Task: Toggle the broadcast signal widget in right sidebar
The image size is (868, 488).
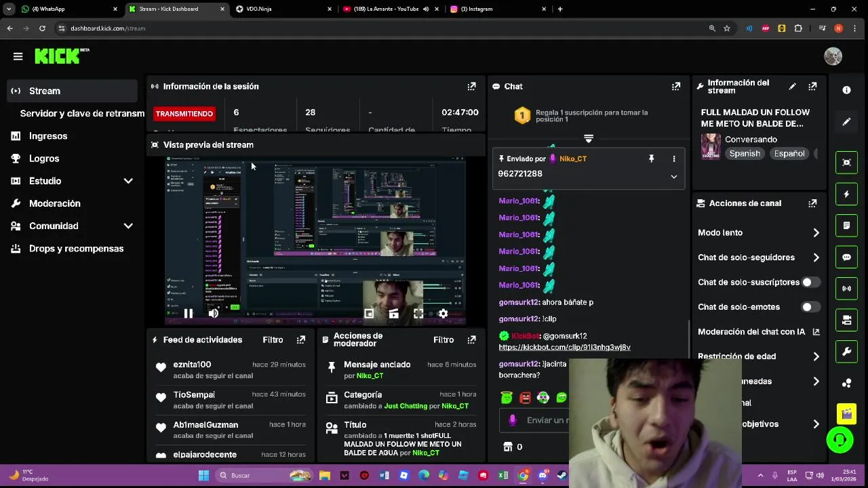Action: 846,288
